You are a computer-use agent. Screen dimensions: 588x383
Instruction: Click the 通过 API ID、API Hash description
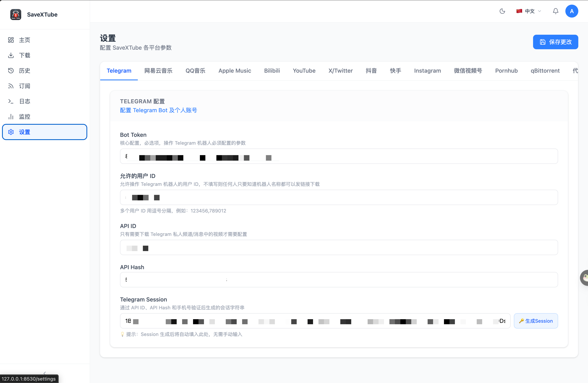pyautogui.click(x=182, y=308)
